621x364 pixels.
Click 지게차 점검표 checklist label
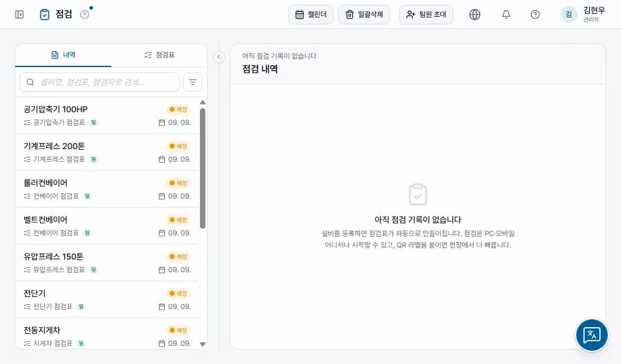[53, 343]
